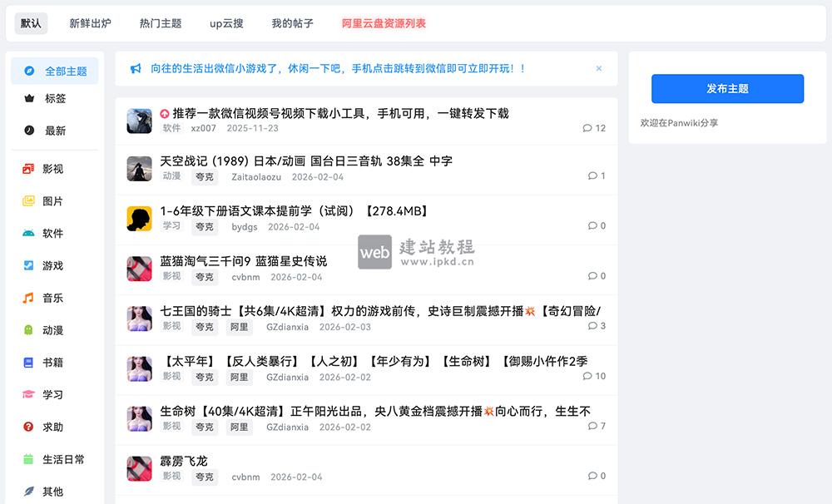
Task: Select the 书籍 (Books) sidebar icon
Action: coord(28,363)
